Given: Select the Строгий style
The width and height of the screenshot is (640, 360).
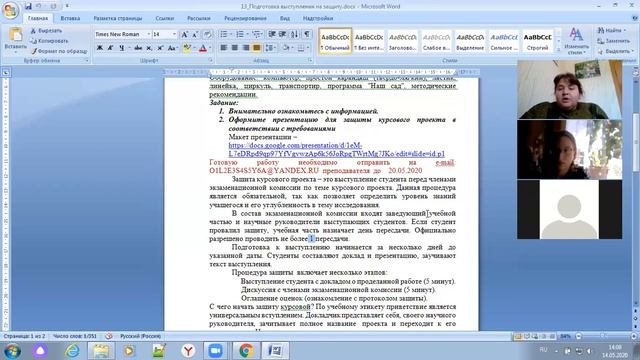Looking at the screenshot, I should coord(538,41).
